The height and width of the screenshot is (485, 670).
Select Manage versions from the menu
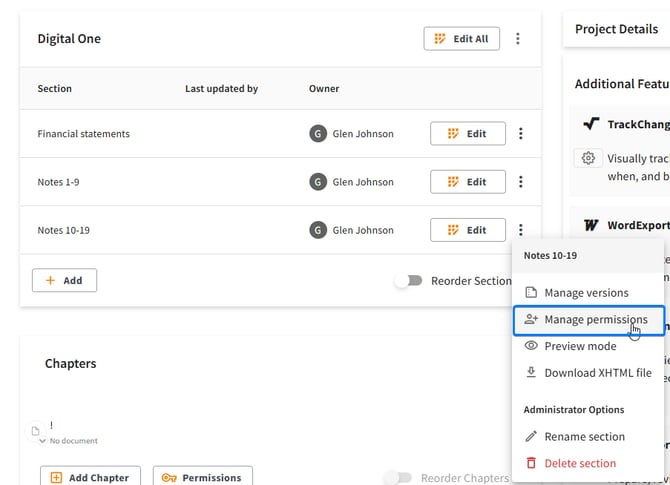(586, 293)
